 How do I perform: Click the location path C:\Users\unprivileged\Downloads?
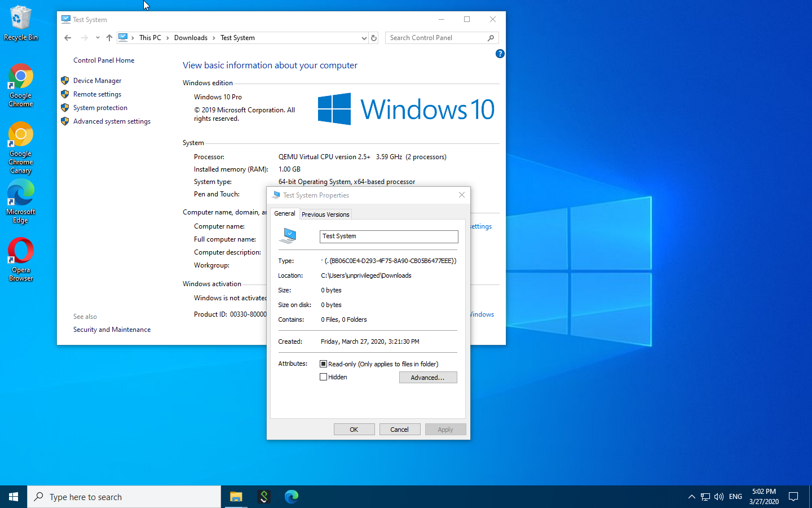click(x=366, y=275)
